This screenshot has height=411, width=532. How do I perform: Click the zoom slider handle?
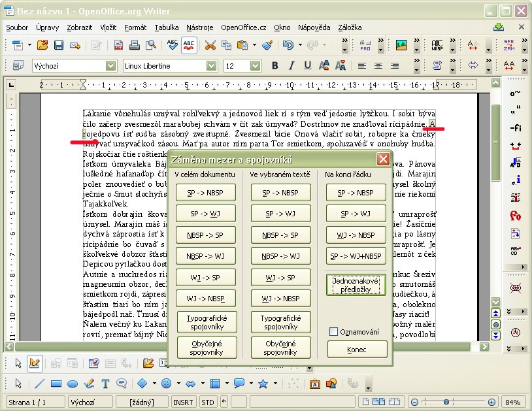pos(446,403)
